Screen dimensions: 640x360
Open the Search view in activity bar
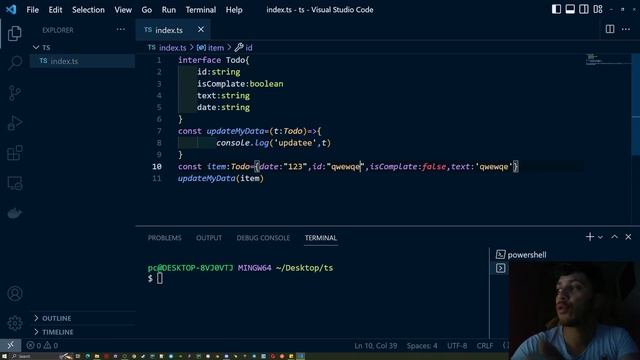[15, 63]
